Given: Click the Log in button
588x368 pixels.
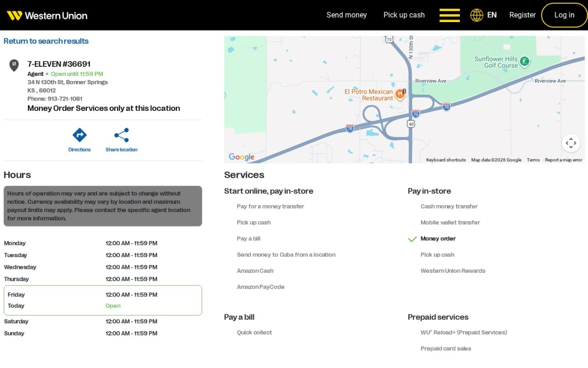Looking at the screenshot, I should (564, 15).
